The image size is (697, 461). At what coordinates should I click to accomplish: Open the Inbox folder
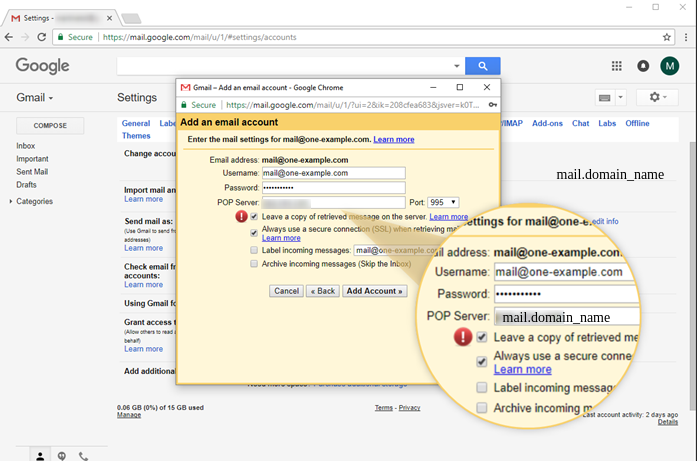coord(26,146)
